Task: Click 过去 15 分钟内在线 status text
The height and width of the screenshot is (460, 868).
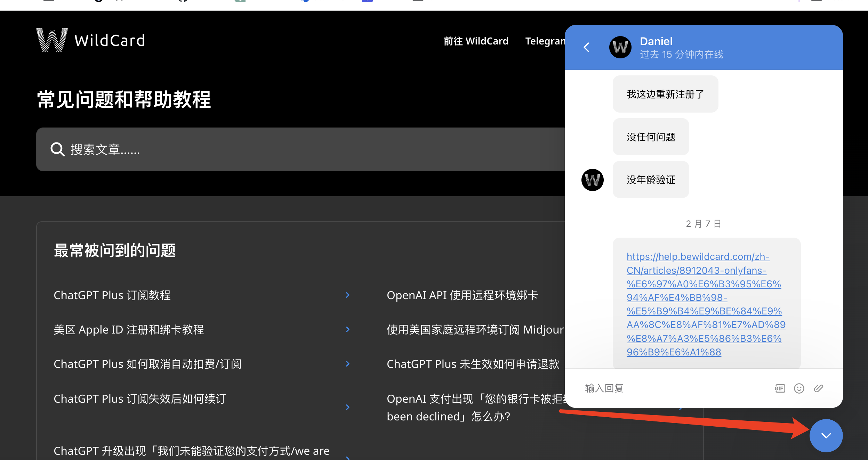Action: 682,55
